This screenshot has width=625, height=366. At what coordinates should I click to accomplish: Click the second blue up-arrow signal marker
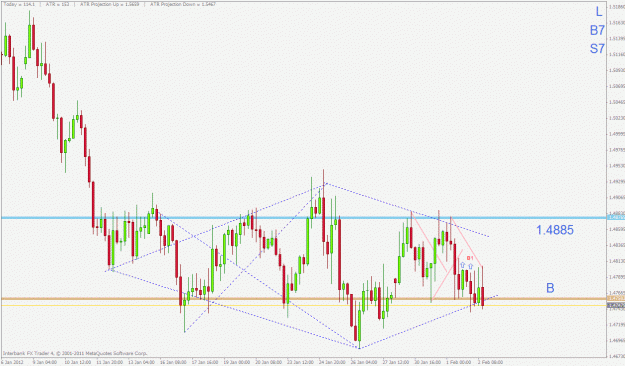coord(470,266)
